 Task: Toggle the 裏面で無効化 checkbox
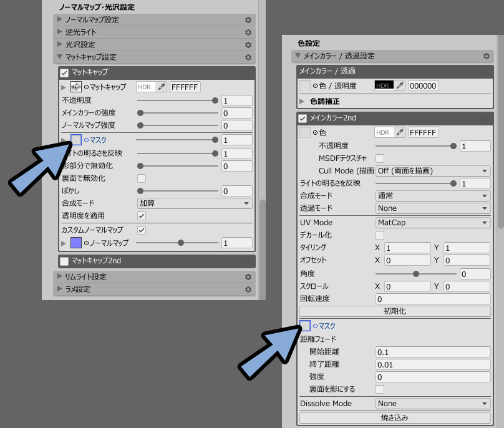tap(142, 178)
